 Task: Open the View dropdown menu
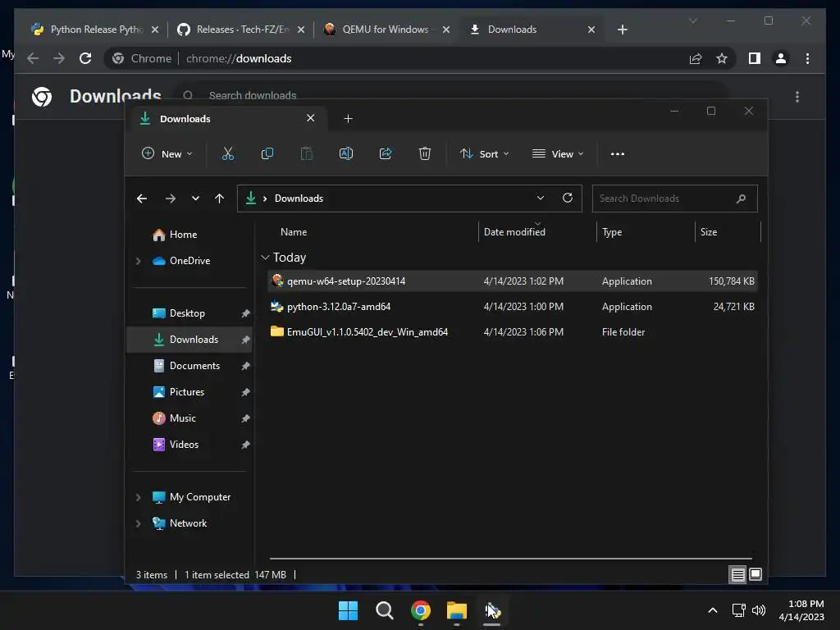[x=558, y=153]
